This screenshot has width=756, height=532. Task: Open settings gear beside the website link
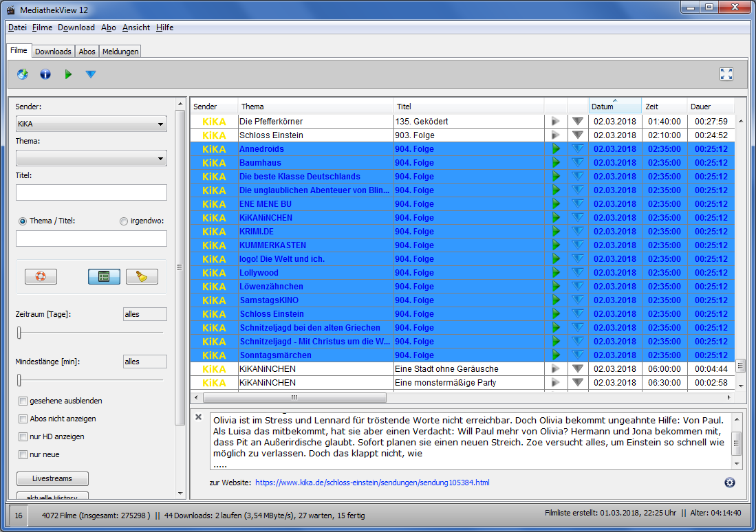pos(730,483)
